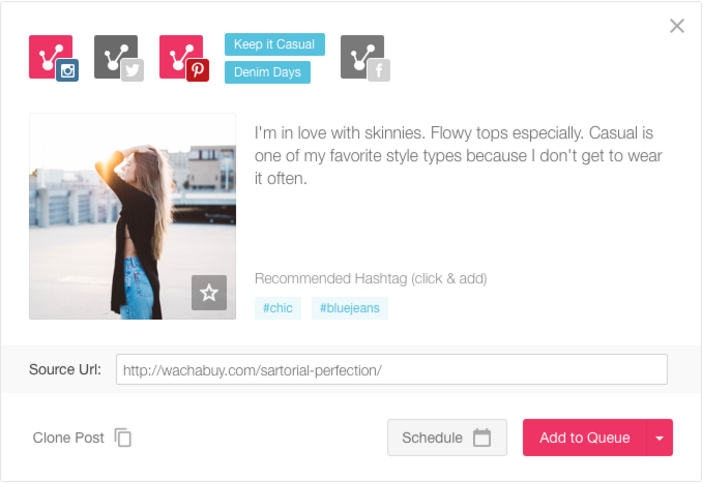Screen dimensions: 703x484
Task: Enable the Facebook account icon
Action: (x=364, y=58)
